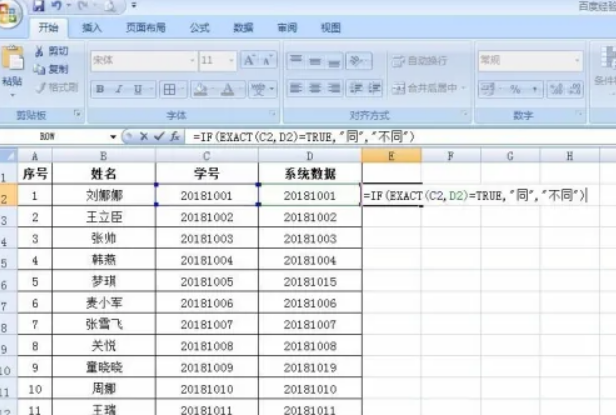The height and width of the screenshot is (415, 616).
Task: Open the Paste options dropdown arrow
Action: click(13, 95)
